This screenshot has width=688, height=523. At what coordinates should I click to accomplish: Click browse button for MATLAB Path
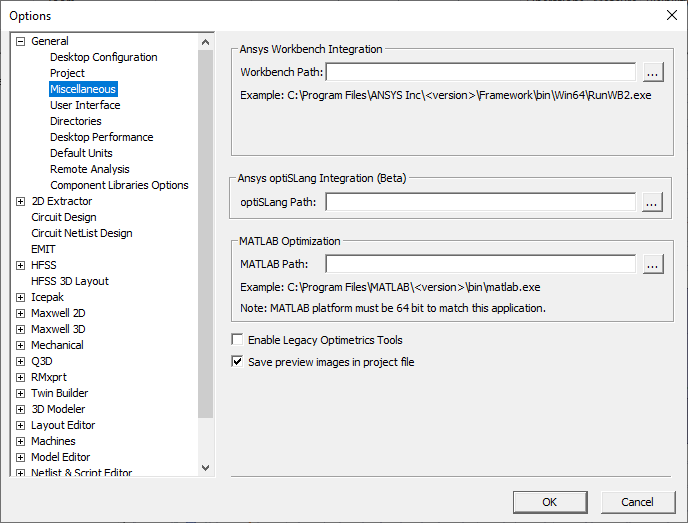[652, 265]
